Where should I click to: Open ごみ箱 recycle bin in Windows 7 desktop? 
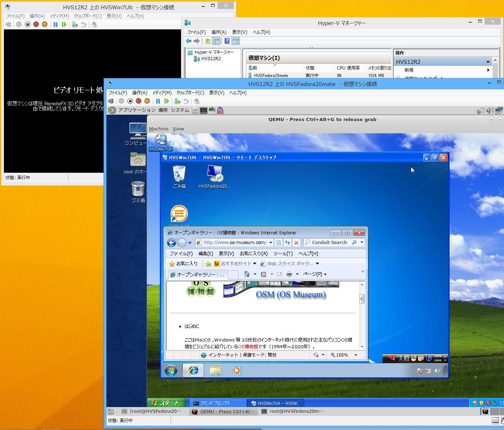tap(179, 177)
